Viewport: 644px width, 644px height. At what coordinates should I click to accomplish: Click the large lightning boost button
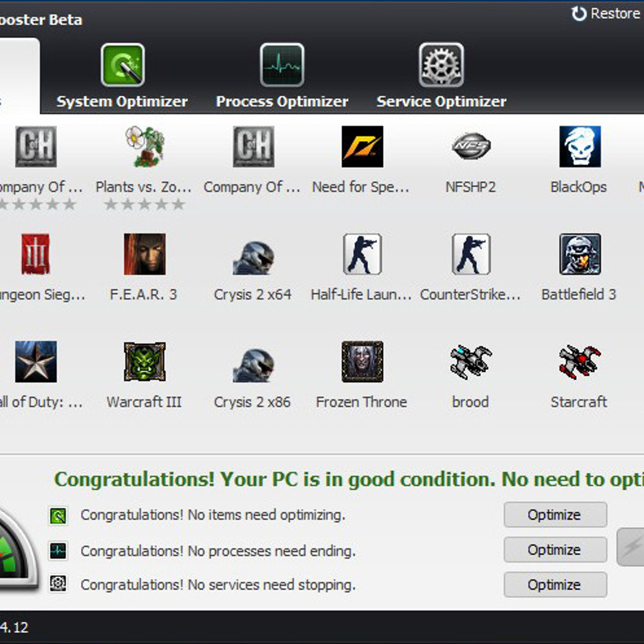[631, 547]
